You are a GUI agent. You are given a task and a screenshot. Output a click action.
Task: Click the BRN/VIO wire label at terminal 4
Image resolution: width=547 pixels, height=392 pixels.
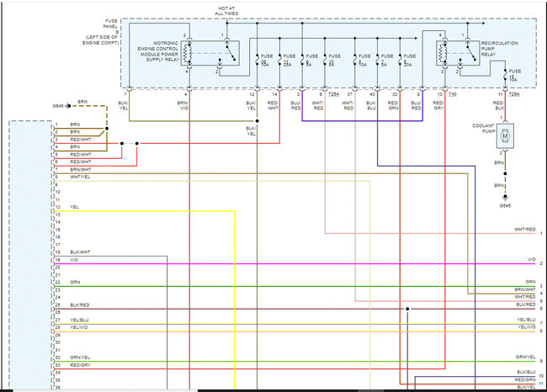(183, 105)
